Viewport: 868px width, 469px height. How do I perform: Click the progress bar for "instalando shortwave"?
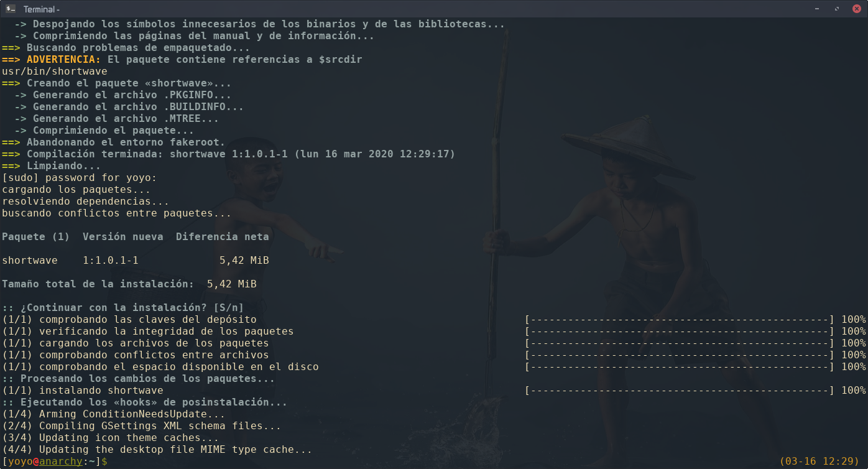(x=679, y=391)
